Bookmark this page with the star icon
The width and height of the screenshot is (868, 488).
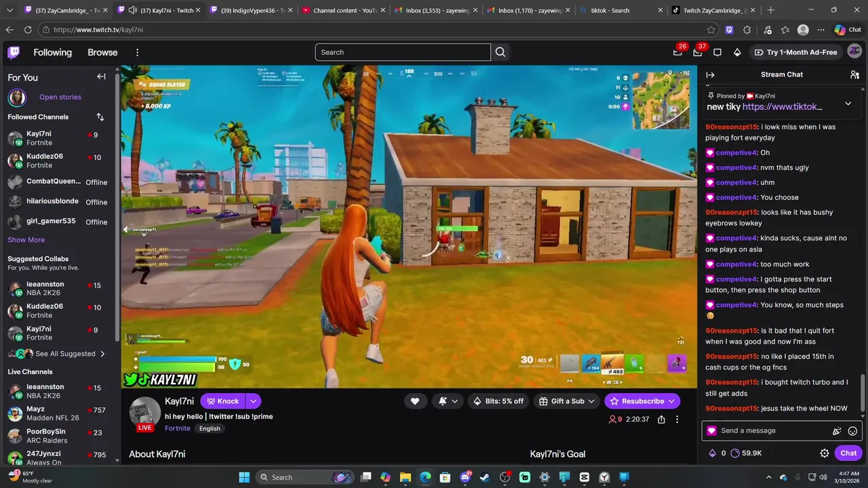pyautogui.click(x=711, y=30)
